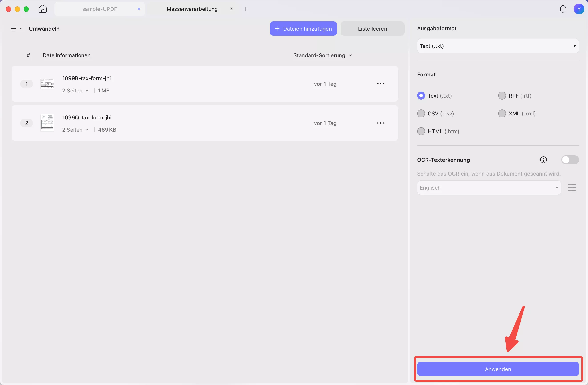Expand 2 Seiten pages of 1099B file
This screenshot has width=588, height=385.
point(75,91)
